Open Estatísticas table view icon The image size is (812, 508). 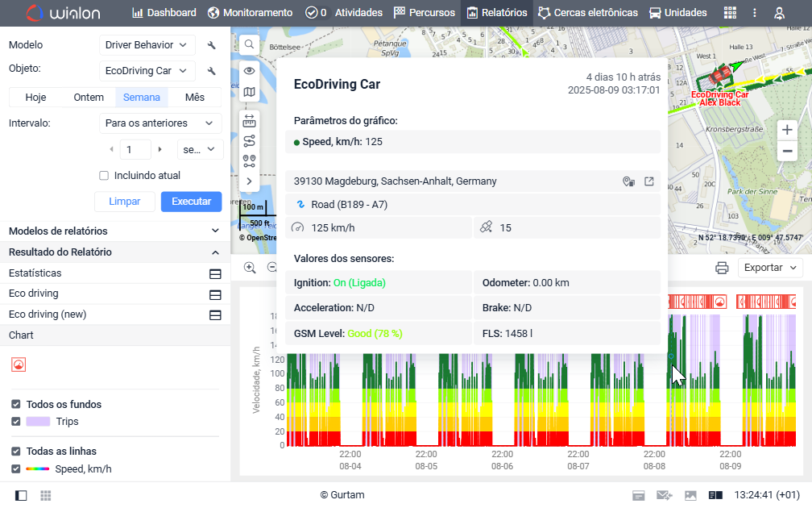point(215,273)
